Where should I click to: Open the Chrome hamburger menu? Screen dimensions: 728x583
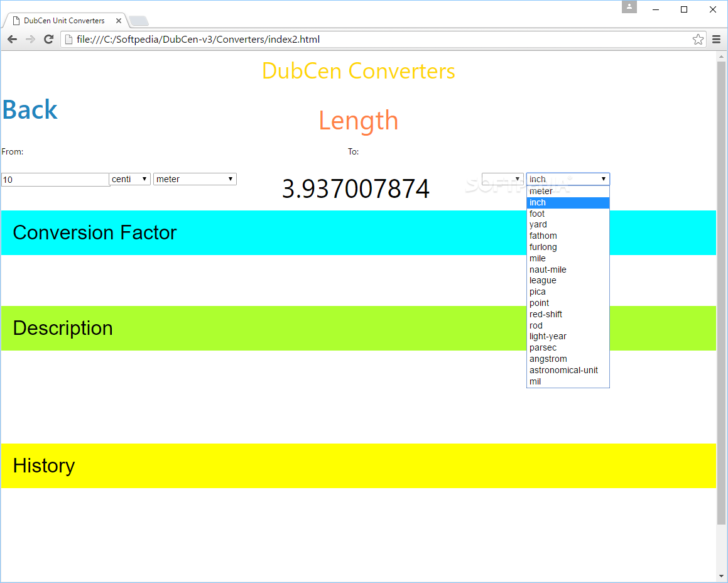click(x=717, y=40)
